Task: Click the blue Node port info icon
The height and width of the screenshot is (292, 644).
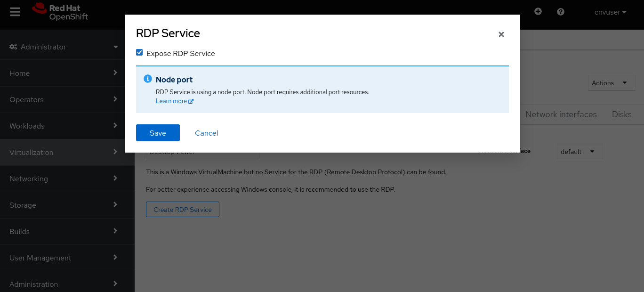Action: [x=148, y=79]
